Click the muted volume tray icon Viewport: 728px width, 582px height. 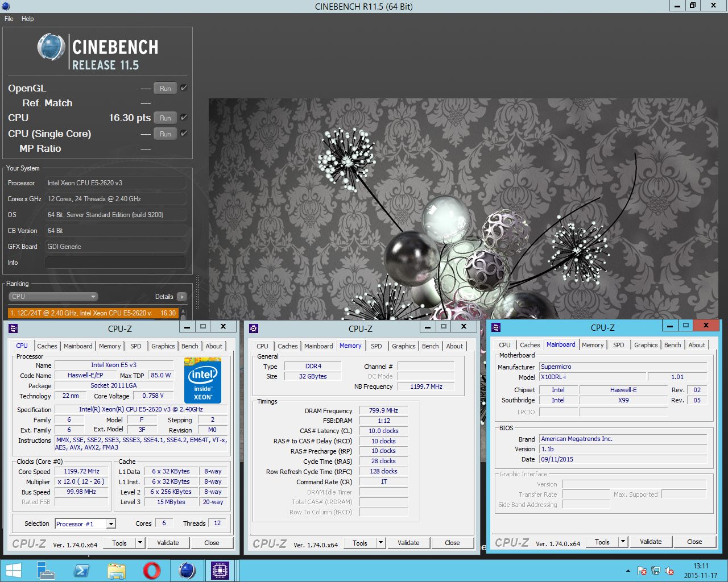669,571
